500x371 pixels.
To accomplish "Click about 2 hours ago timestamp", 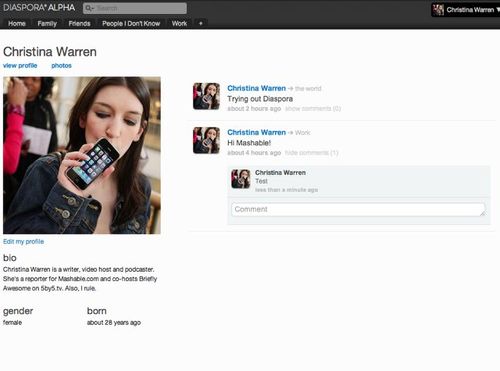I will pos(254,109).
